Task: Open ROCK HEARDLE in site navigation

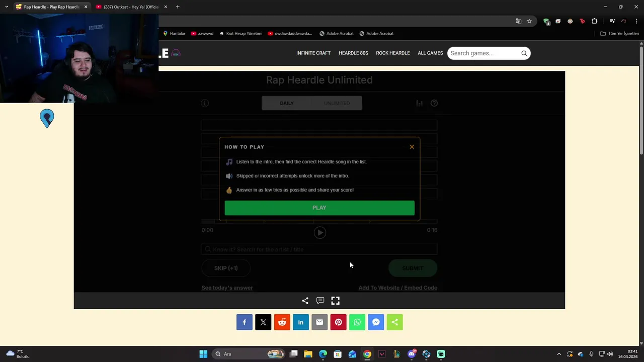Action: tap(393, 53)
